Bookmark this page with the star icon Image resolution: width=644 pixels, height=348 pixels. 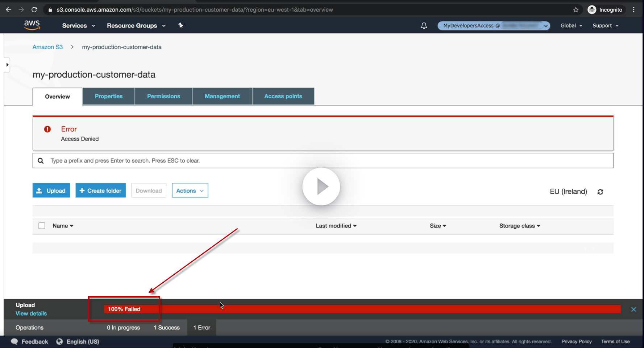(x=576, y=10)
